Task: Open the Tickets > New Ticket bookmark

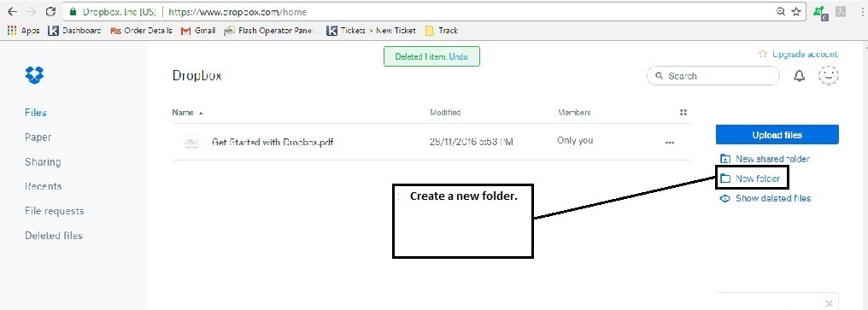Action: coord(371,31)
